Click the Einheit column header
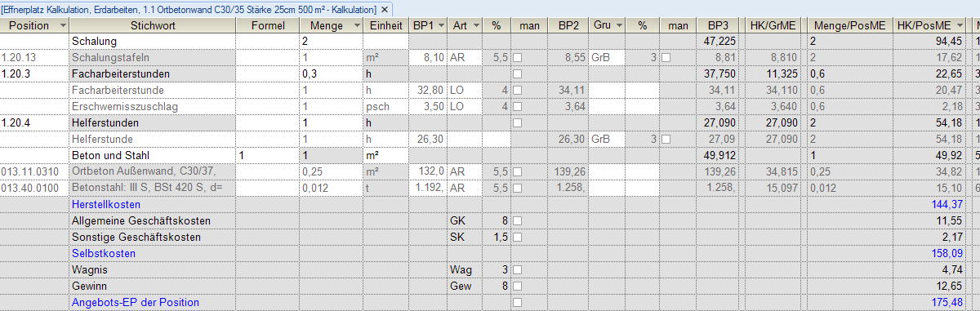The height and width of the screenshot is (311, 980). pyautogui.click(x=385, y=26)
